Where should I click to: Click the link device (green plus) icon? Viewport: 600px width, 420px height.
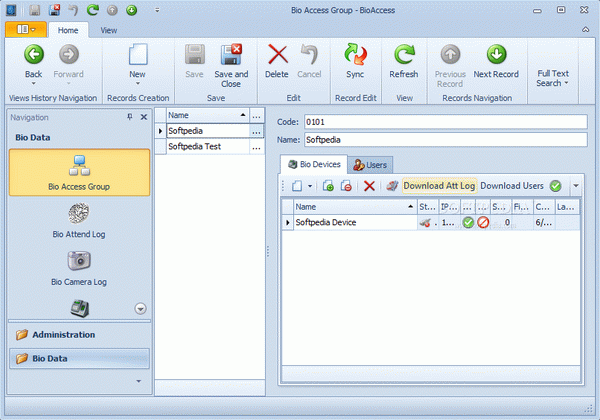coord(328,186)
